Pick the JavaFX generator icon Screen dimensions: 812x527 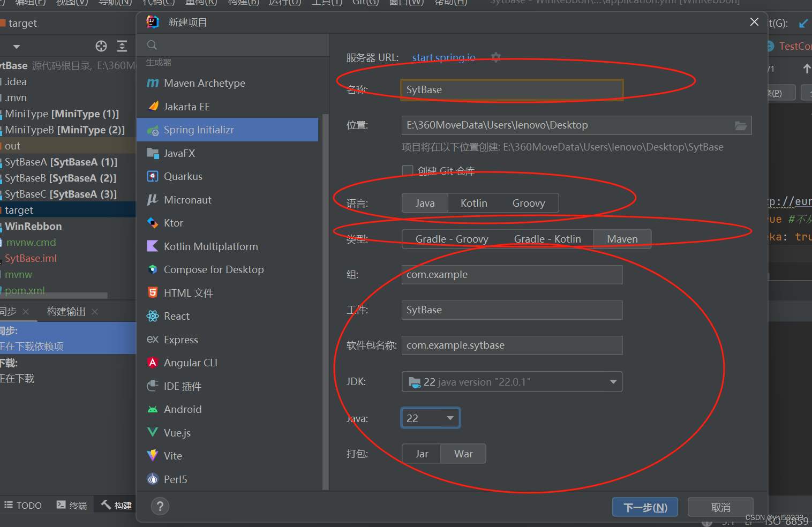point(153,153)
